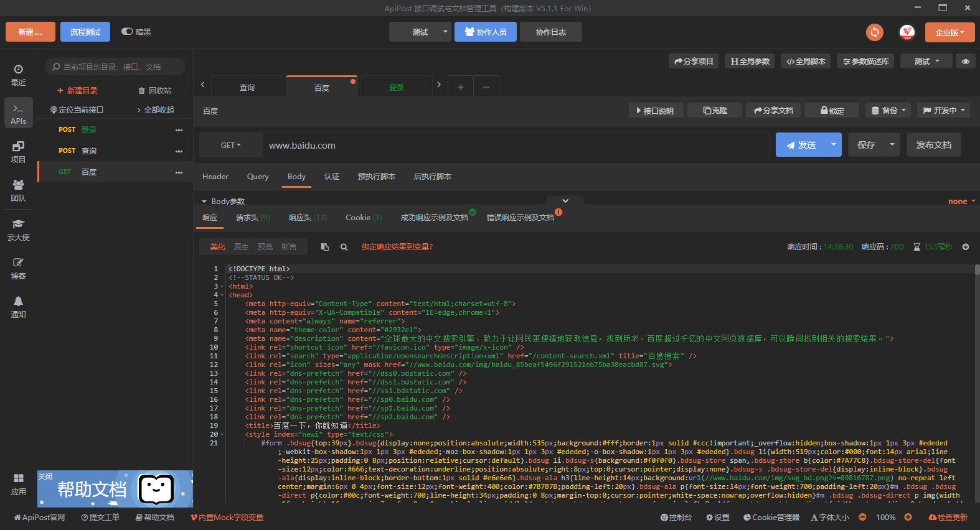Click the orange sync refresh icon
The image size is (980, 530).
tap(875, 32)
